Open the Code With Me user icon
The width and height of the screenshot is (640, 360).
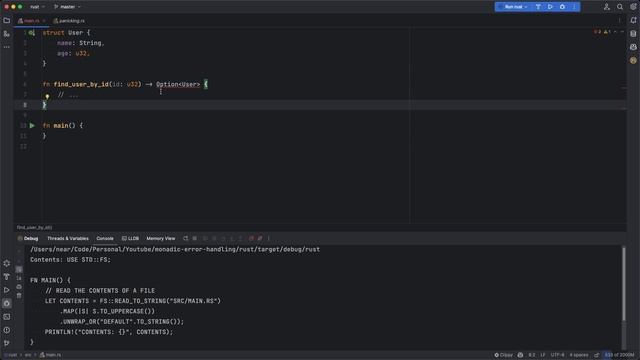pos(607,7)
